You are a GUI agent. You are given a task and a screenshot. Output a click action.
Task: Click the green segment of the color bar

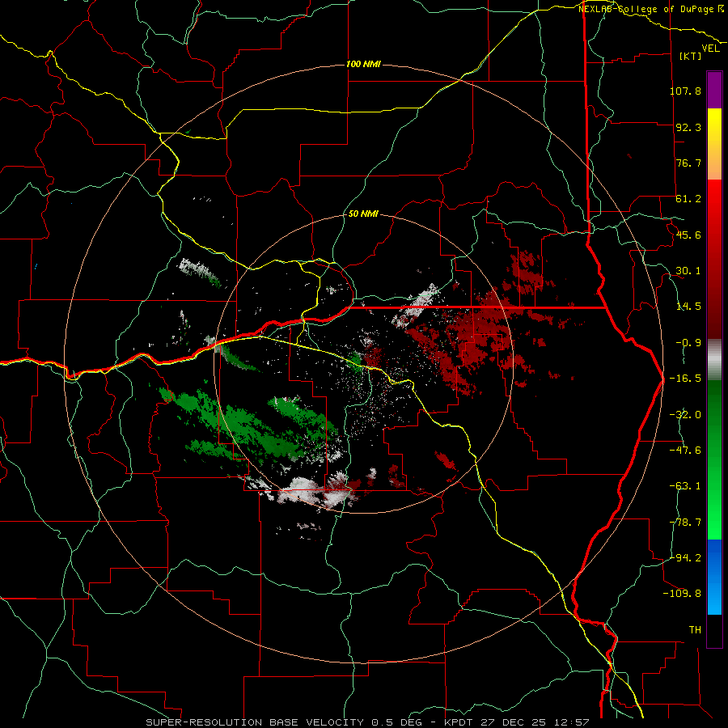click(x=714, y=459)
